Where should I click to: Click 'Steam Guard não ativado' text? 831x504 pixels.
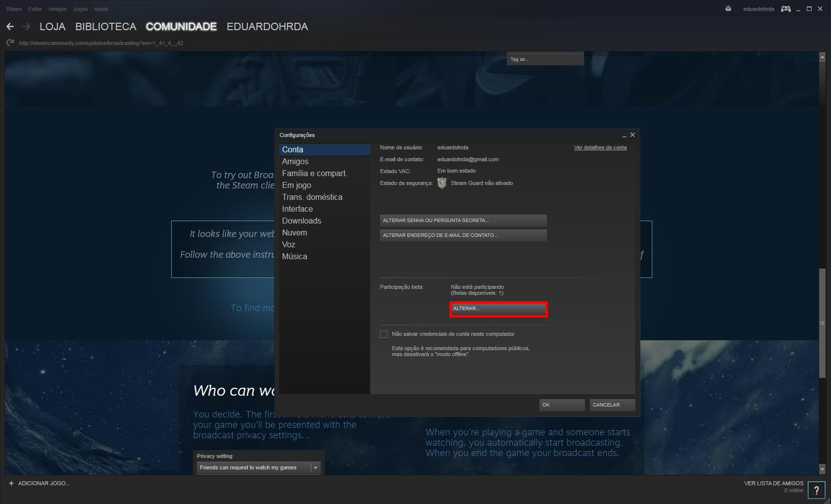tap(482, 183)
